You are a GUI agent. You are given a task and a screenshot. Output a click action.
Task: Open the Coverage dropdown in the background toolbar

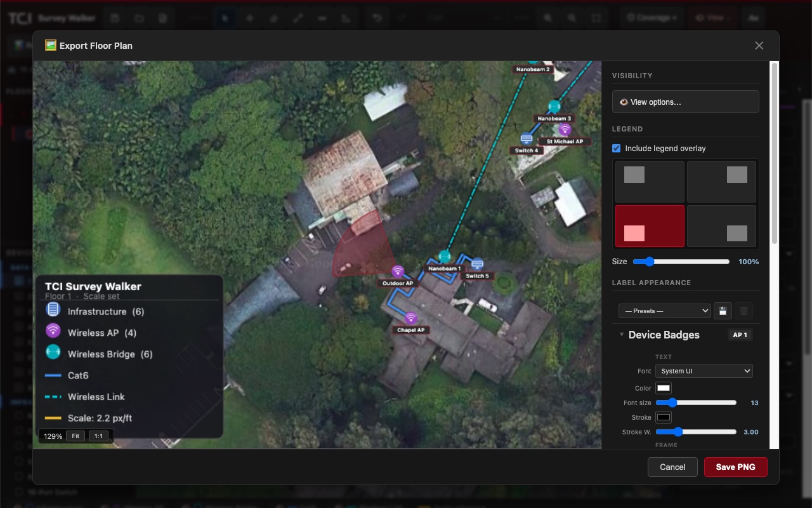tap(652, 18)
